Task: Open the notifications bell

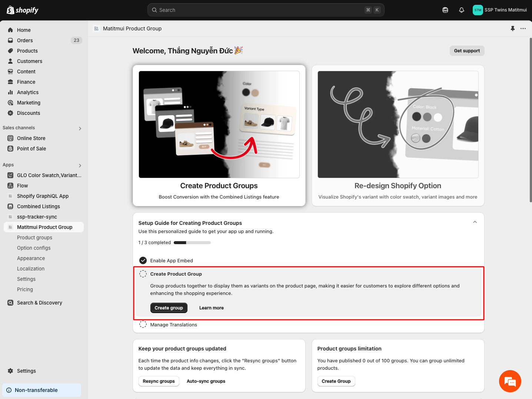Action: tap(462, 10)
